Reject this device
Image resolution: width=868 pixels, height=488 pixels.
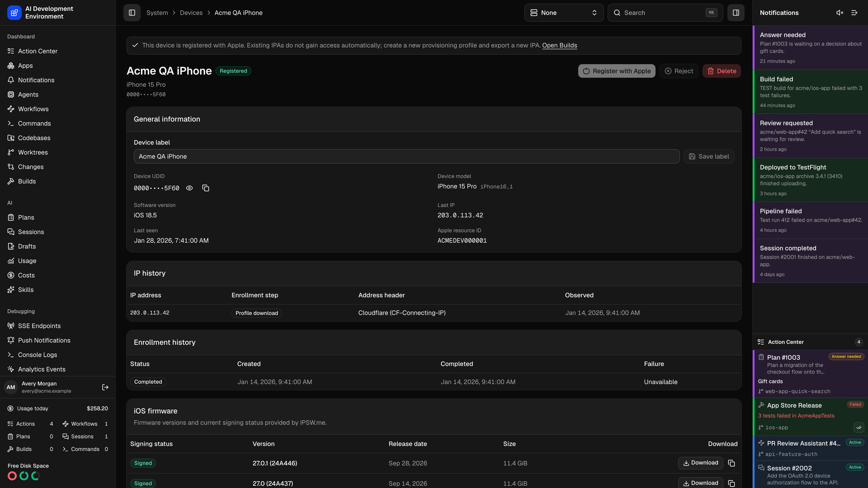coord(679,71)
